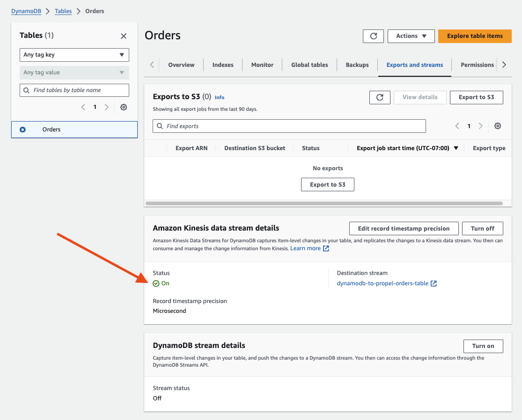
Task: Select the Exports and streams tab
Action: pos(414,65)
